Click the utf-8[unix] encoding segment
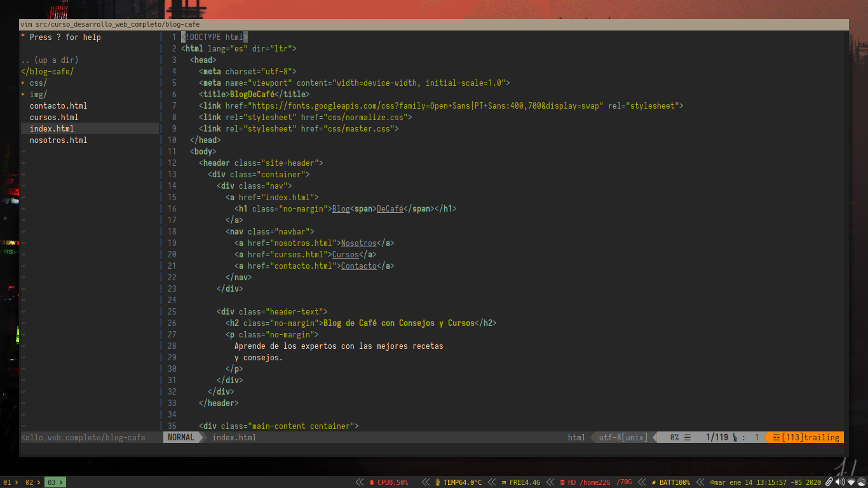This screenshot has width=868, height=488. [623, 437]
